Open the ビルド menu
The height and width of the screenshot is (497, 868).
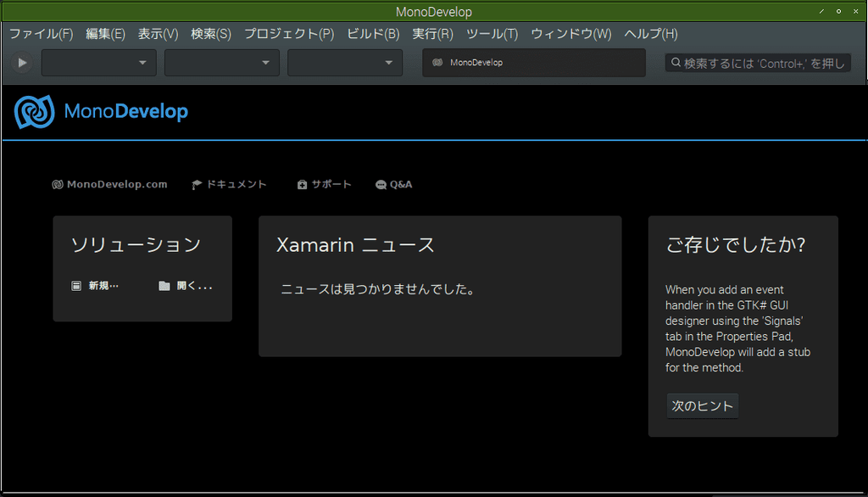pos(371,34)
